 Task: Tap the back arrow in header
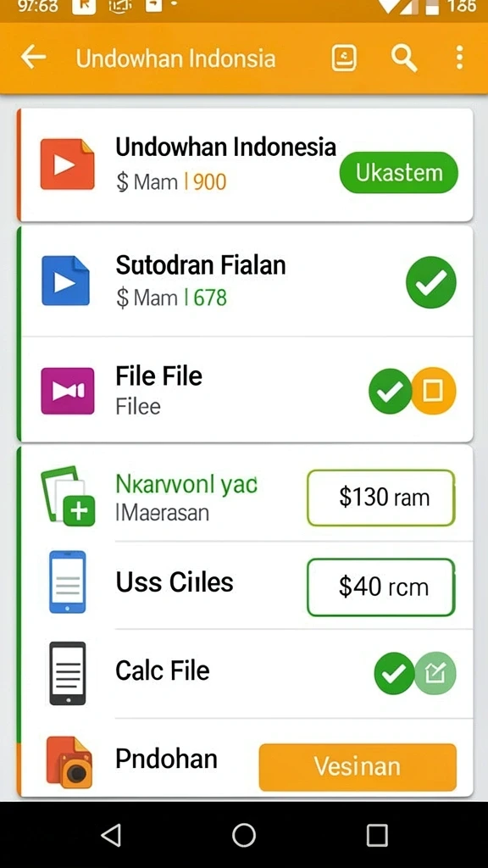click(33, 57)
